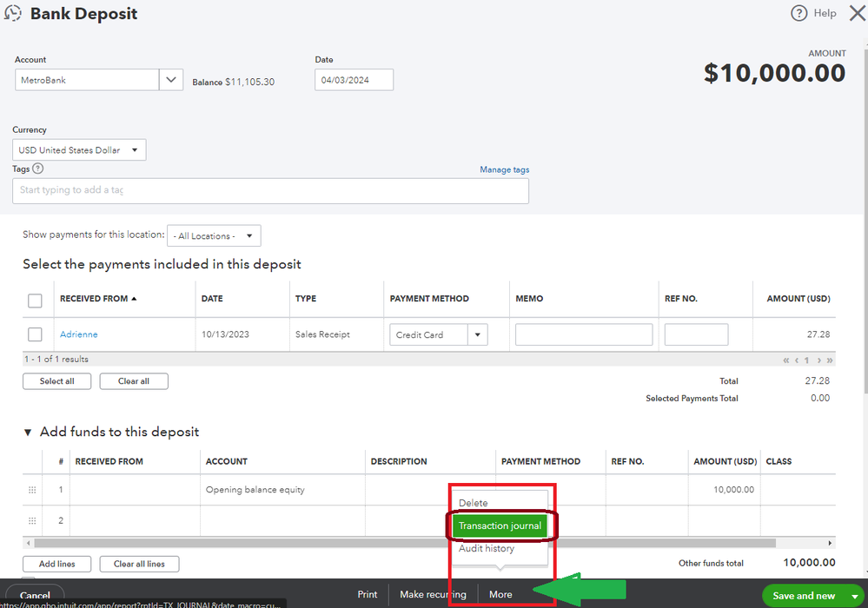Close the Bank Deposit window
Screen dimensions: 868x608
pos(858,13)
